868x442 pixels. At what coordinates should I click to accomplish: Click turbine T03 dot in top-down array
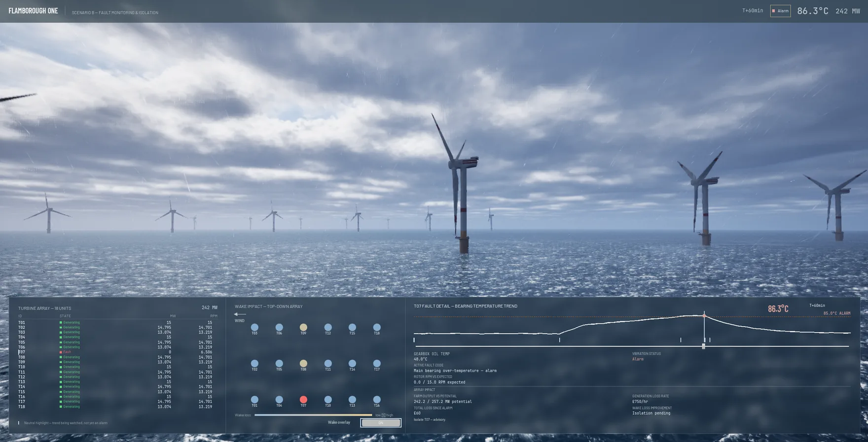point(254,327)
